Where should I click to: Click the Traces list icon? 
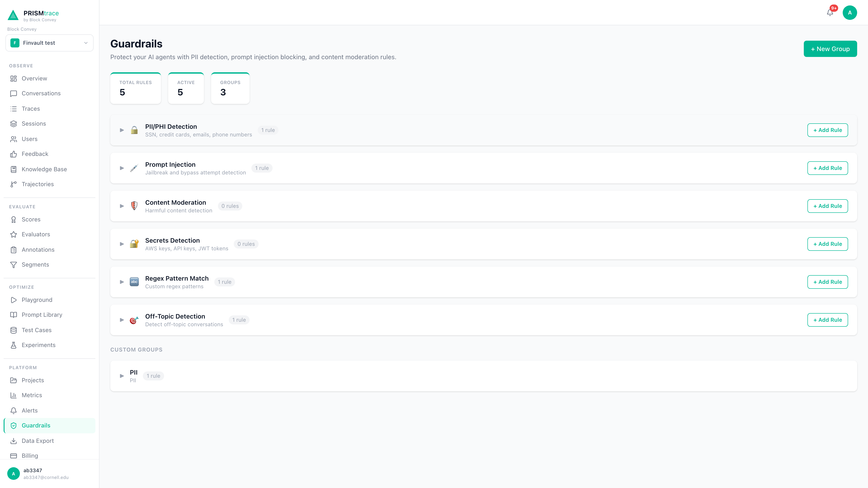point(14,109)
